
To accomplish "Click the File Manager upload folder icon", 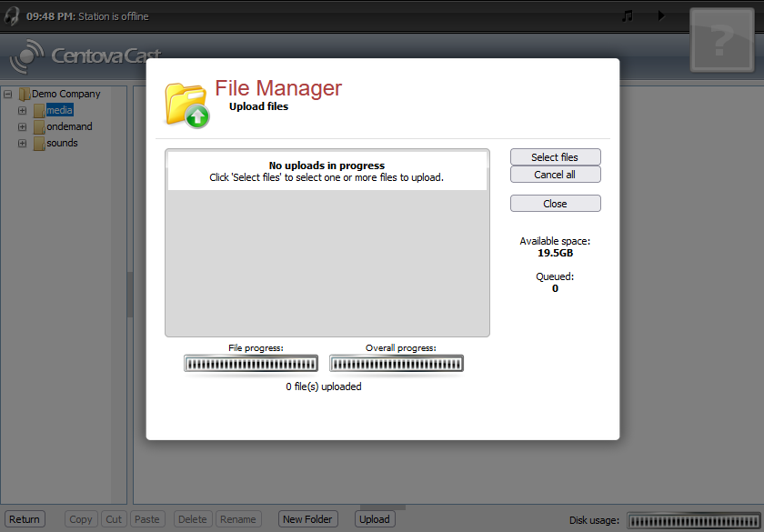I will coord(186,105).
